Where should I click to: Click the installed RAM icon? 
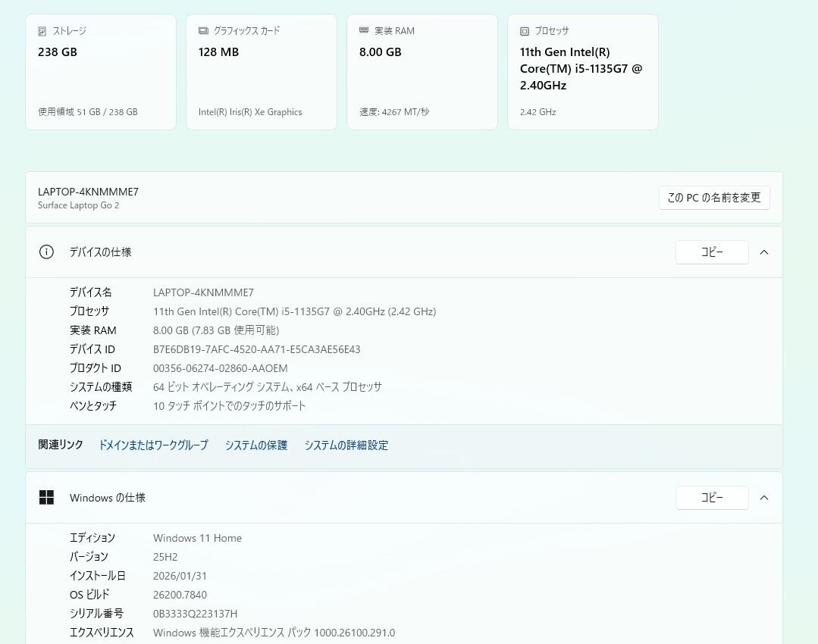(x=364, y=31)
